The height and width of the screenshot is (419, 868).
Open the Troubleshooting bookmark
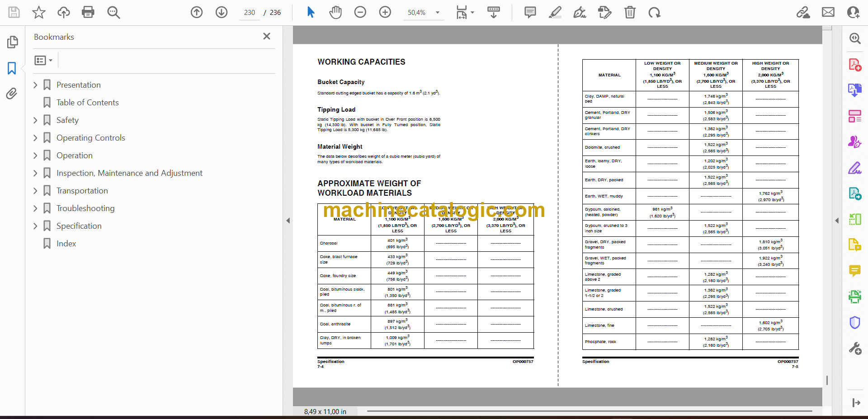click(x=85, y=208)
